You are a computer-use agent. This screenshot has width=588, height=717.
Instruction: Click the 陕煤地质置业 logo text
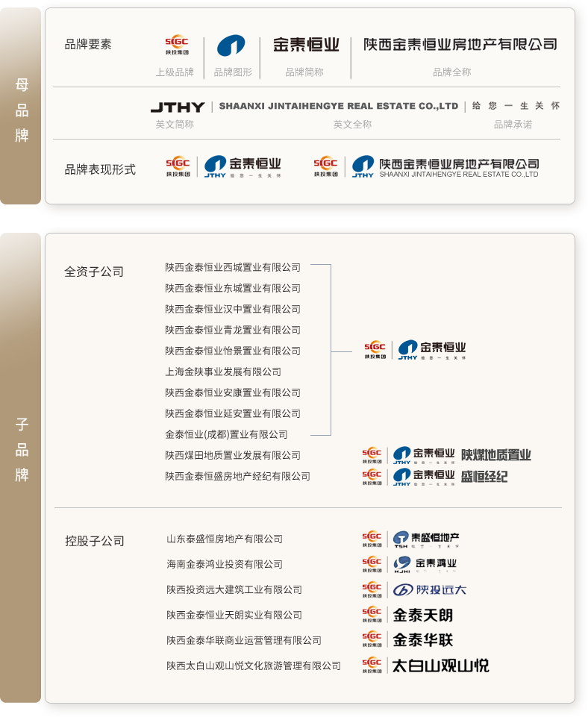point(495,455)
